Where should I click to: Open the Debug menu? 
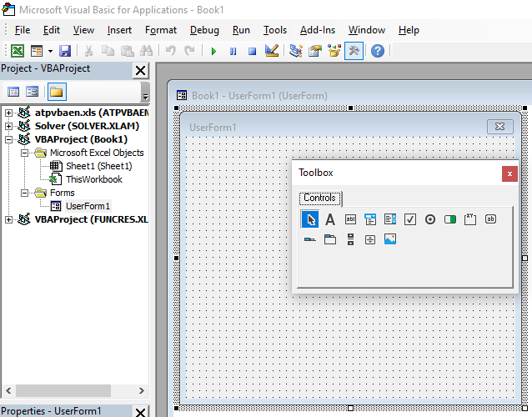(x=204, y=30)
